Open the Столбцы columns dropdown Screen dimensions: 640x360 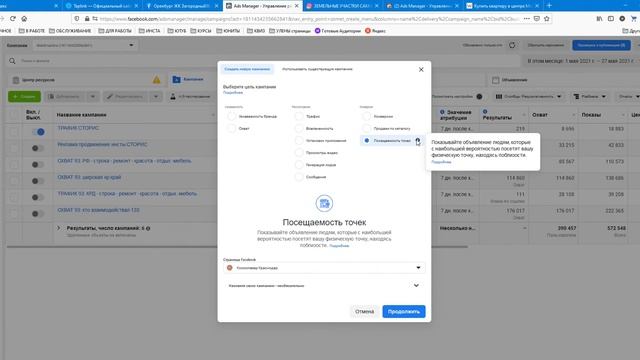pos(528,97)
